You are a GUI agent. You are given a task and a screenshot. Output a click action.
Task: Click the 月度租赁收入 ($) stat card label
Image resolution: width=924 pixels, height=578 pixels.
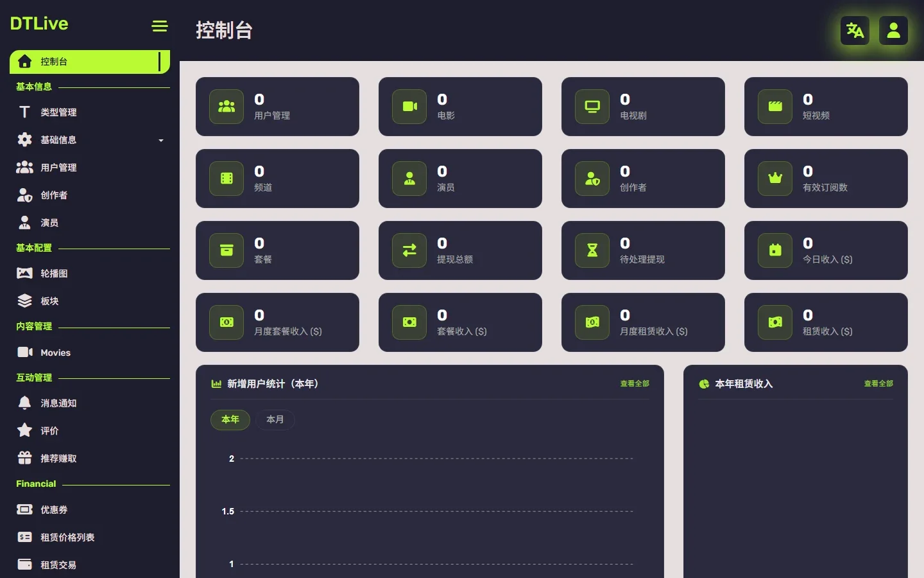click(x=654, y=331)
